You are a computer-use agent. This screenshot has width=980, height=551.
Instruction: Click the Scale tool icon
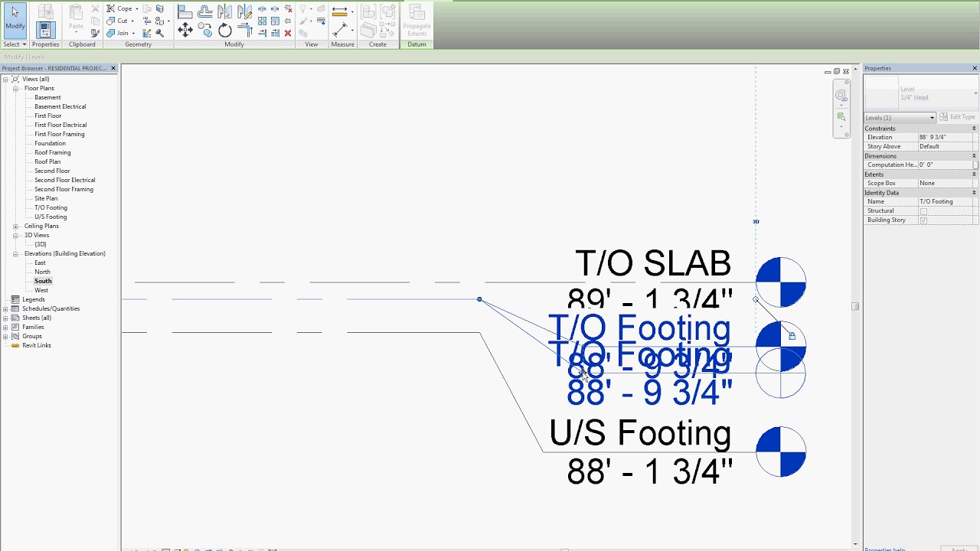[275, 21]
